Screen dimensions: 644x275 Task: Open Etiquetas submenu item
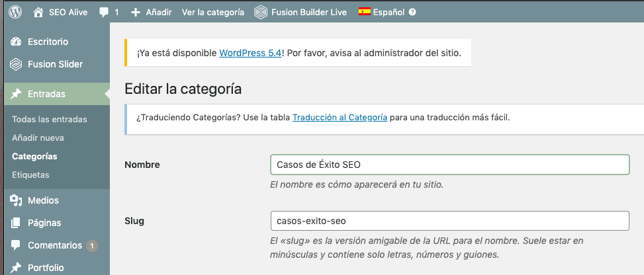tap(30, 175)
